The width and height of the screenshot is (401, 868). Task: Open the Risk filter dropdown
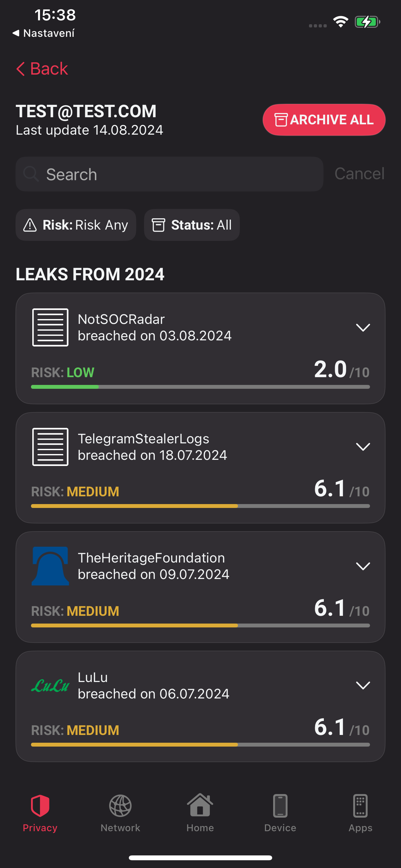pyautogui.click(x=76, y=225)
